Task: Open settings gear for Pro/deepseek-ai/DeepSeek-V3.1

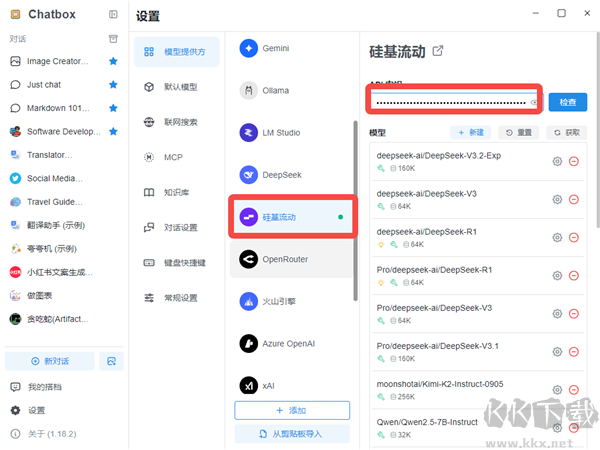Action: click(x=558, y=352)
